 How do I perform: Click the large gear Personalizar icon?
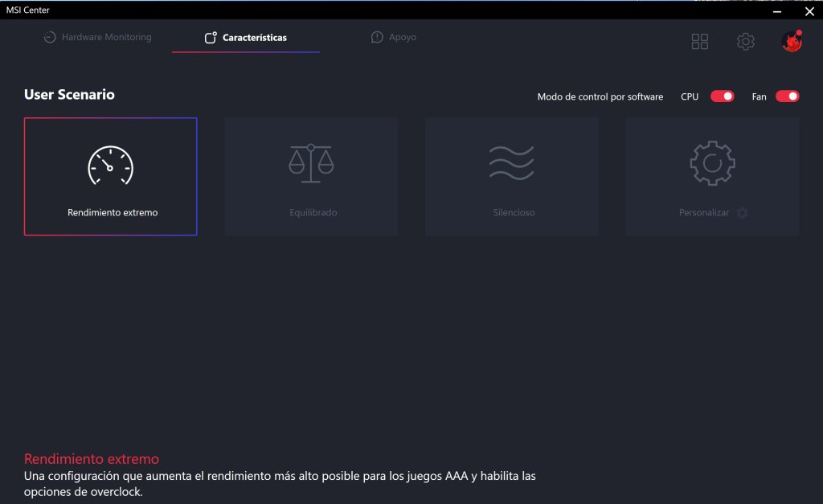[712, 162]
